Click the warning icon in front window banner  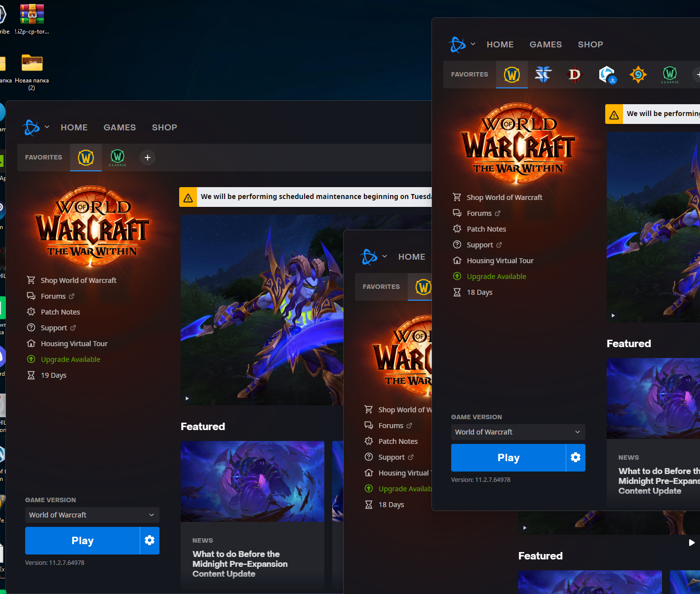coord(614,114)
